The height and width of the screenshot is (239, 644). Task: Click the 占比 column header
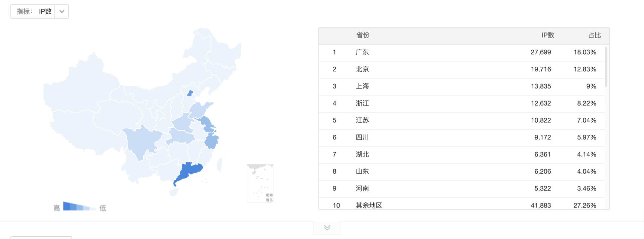point(594,35)
